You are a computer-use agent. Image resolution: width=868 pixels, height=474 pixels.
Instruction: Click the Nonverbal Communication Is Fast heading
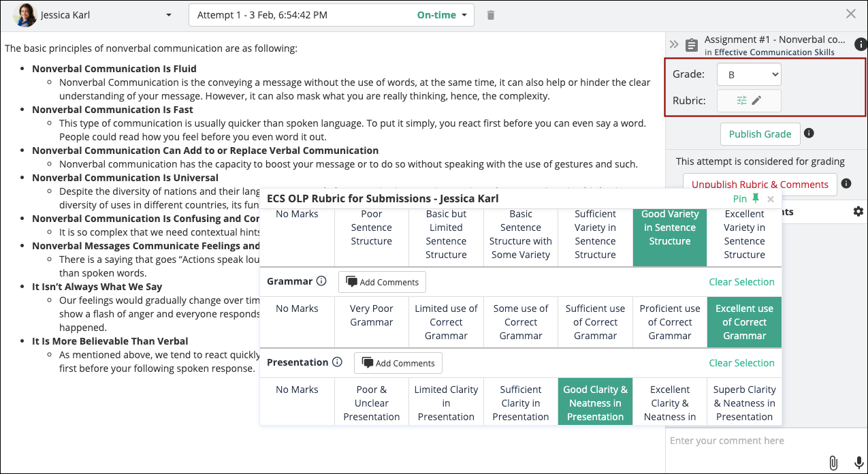pos(112,110)
